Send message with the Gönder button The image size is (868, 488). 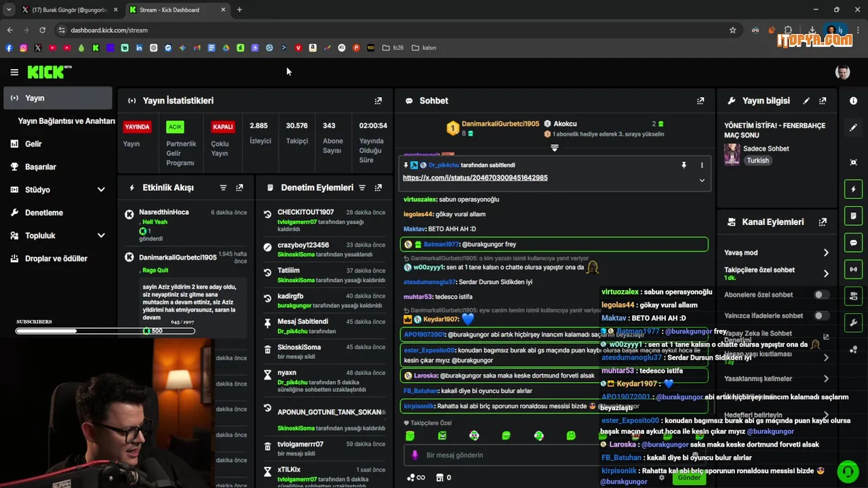click(x=689, y=477)
